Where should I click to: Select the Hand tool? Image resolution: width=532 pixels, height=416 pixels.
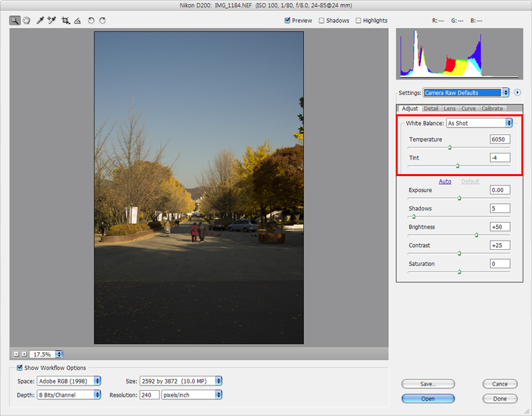coord(27,21)
